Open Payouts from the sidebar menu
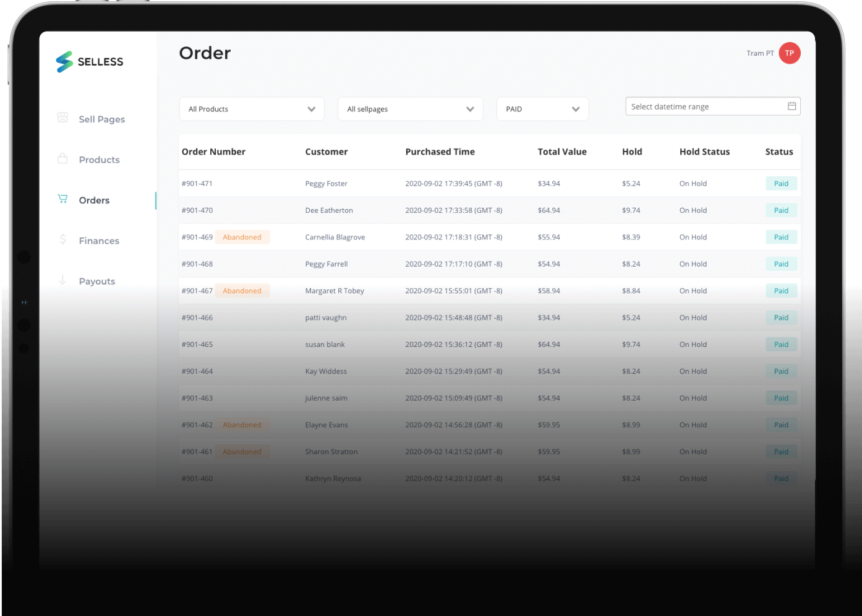Viewport: 862px width, 616px height. [x=97, y=281]
